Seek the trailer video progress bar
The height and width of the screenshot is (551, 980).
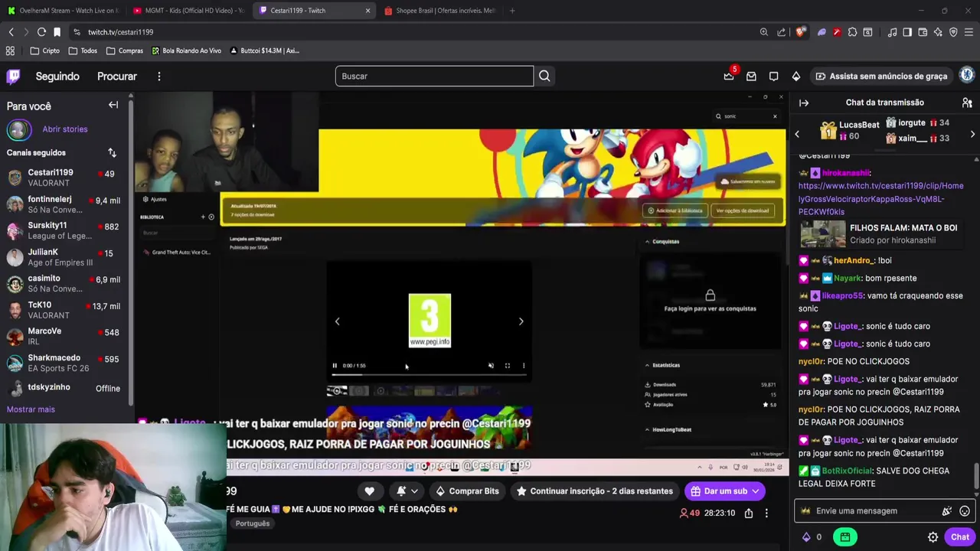coord(429,374)
